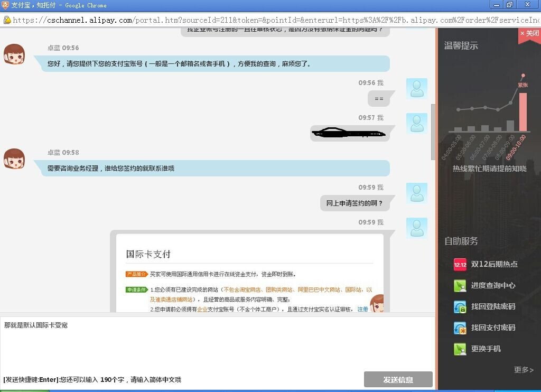Click the 找回支付密码 icon
The image size is (541, 392).
(460, 328)
